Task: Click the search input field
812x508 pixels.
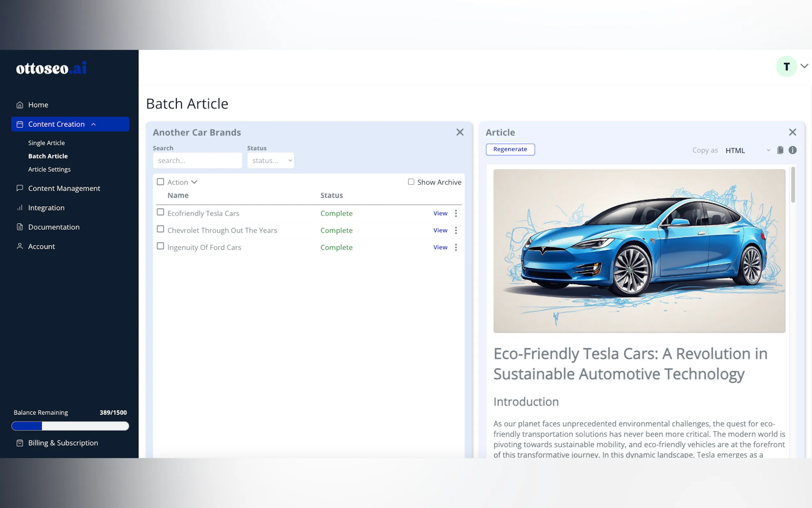Action: coord(197,161)
